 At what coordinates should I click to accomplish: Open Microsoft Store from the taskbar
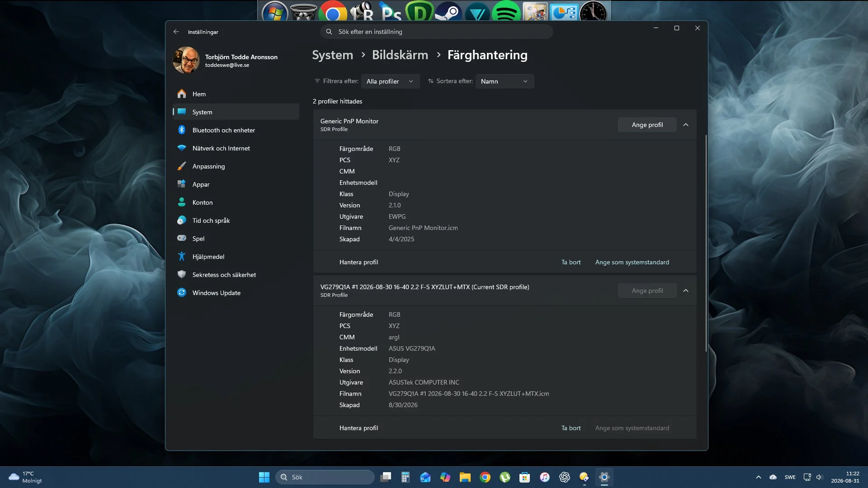click(524, 477)
